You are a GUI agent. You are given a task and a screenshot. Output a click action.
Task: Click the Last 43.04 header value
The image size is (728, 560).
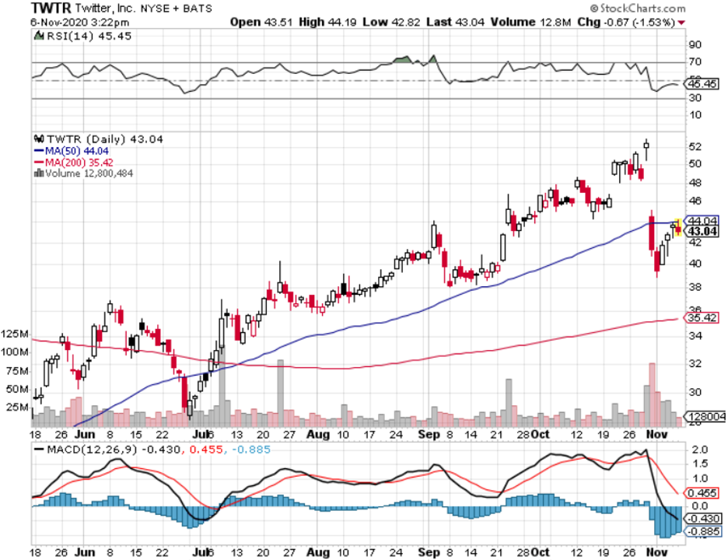(x=456, y=23)
